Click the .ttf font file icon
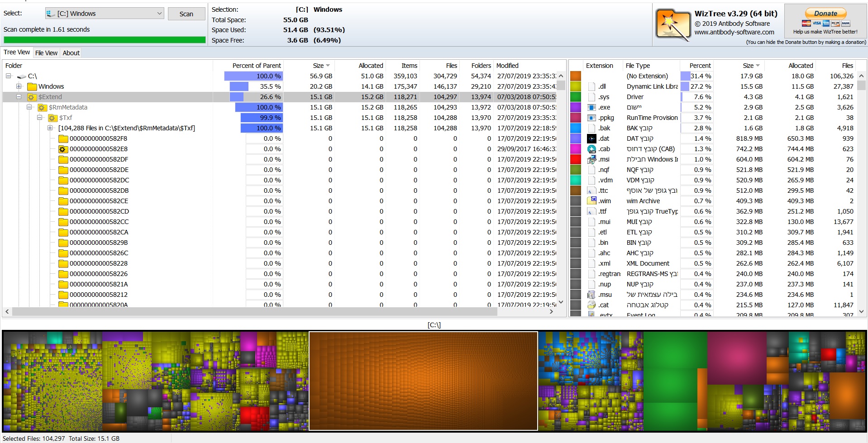 click(x=591, y=211)
